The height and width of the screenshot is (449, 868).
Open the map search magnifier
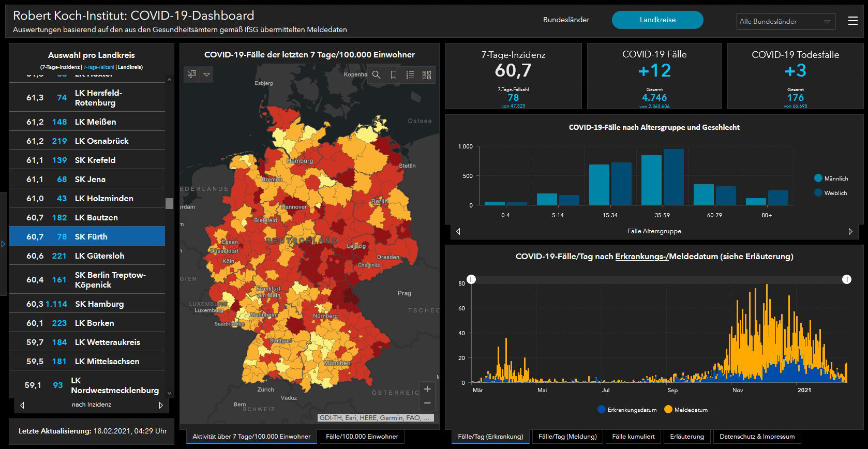coord(377,75)
